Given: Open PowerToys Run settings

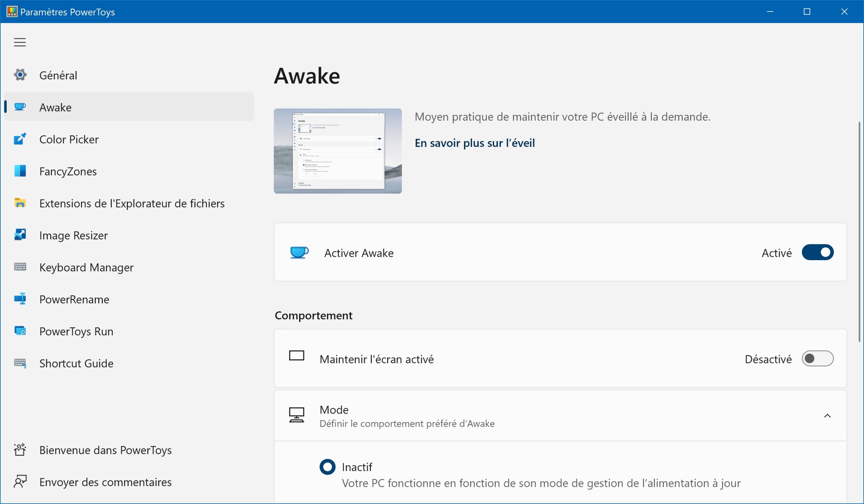Looking at the screenshot, I should point(129,331).
